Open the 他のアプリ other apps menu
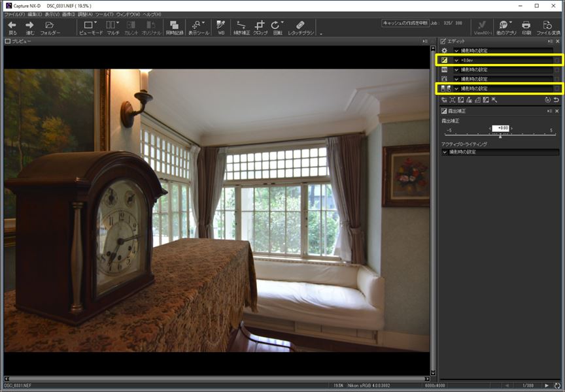Screen dimensions: 565x392 pos(506,27)
